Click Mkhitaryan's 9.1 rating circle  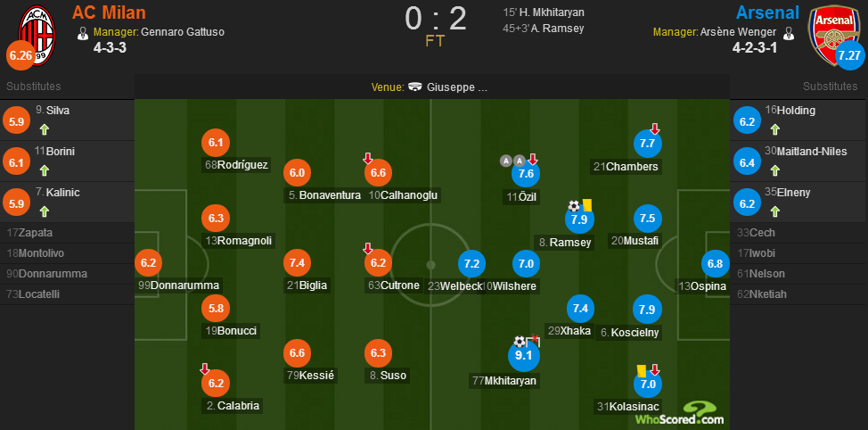[524, 355]
